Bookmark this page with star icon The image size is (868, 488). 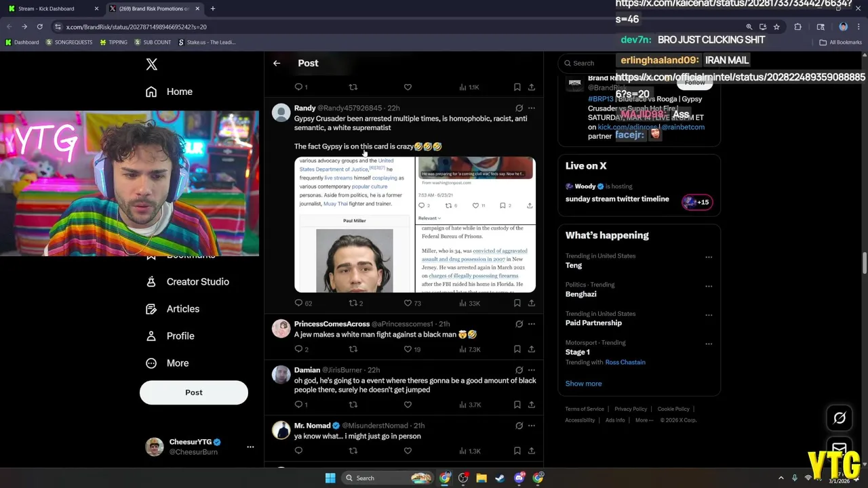776,26
